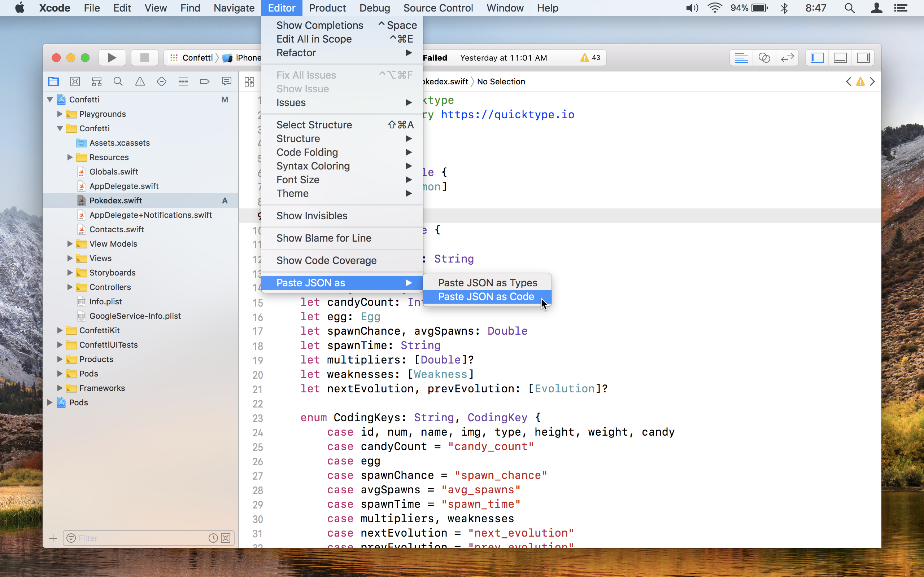This screenshot has width=924, height=577.
Task: Switch to the Assistant editor overlapping circles icon
Action: tap(764, 57)
